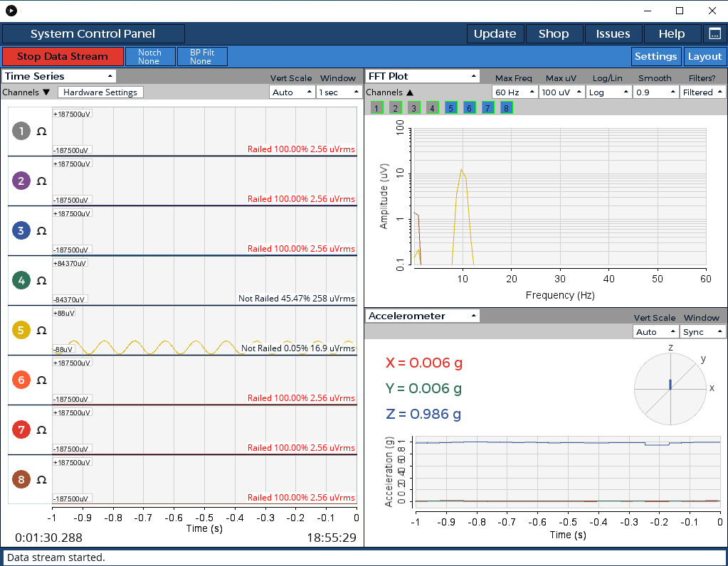The width and height of the screenshot is (728, 566).
Task: Toggle FFT channel 1 button
Action: [376, 108]
